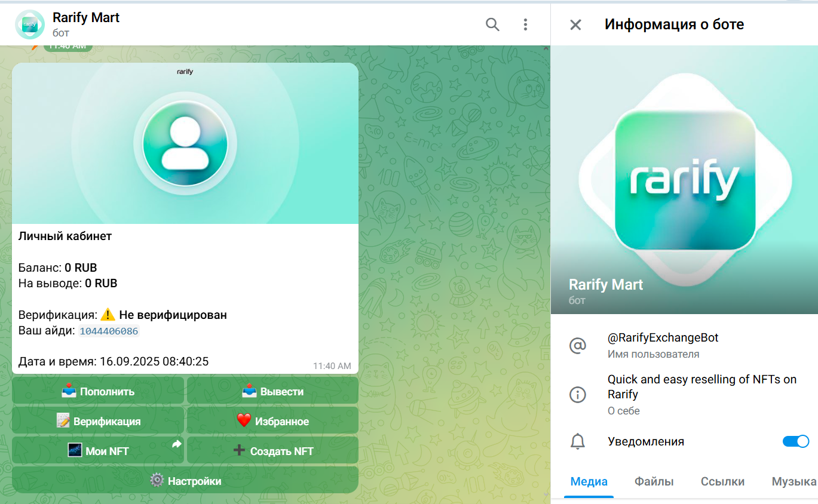Switch to the Файлы tab
The width and height of the screenshot is (818, 504).
click(654, 482)
